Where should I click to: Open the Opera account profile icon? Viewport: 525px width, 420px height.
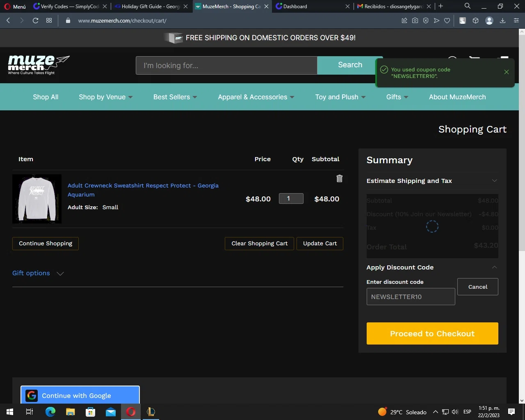pyautogui.click(x=489, y=21)
